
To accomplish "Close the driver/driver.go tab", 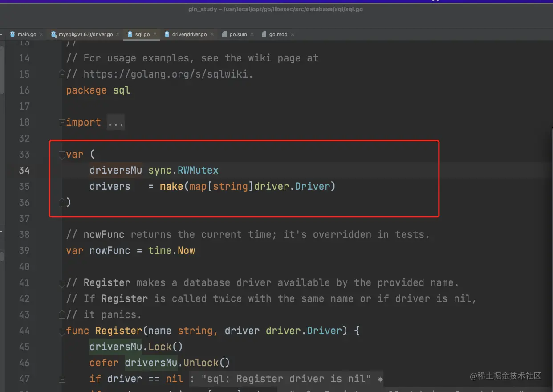I will (211, 34).
